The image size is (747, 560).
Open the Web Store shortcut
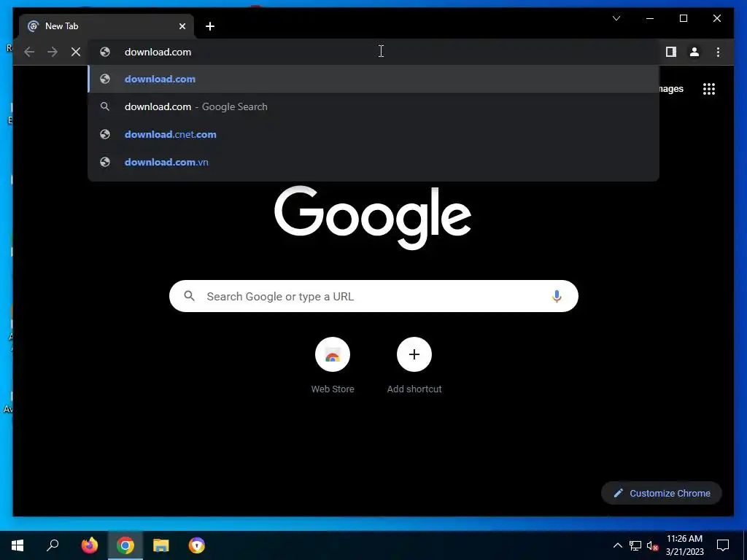coord(333,365)
